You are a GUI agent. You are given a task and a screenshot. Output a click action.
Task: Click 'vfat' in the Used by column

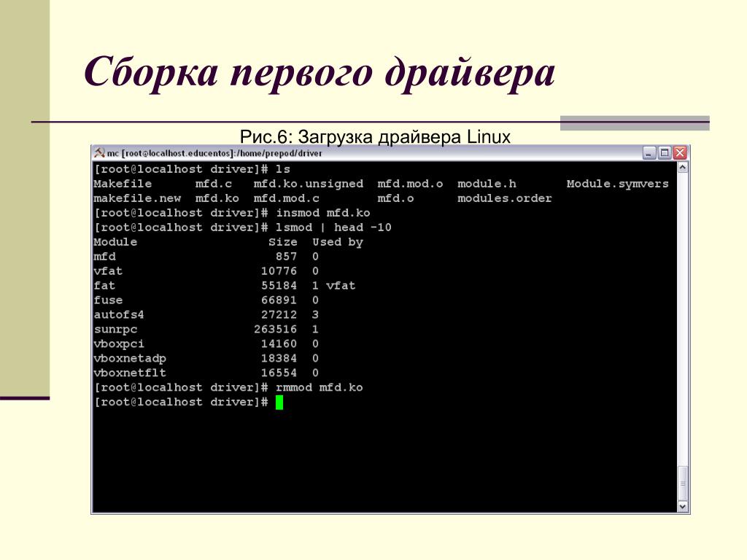tap(341, 286)
